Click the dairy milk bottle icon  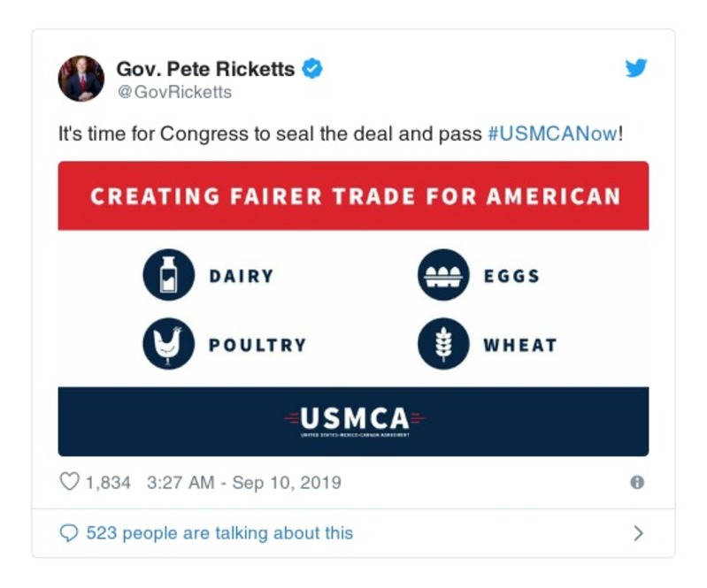(x=167, y=275)
